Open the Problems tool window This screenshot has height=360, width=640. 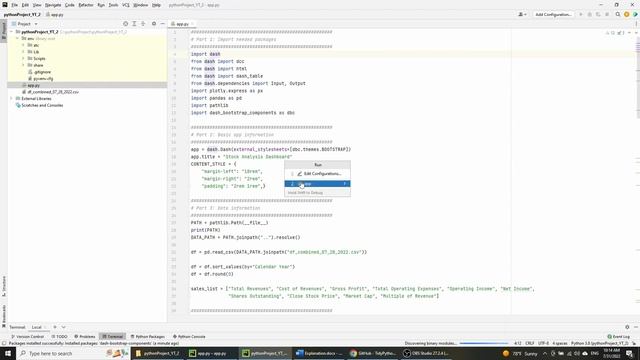tap(84, 336)
